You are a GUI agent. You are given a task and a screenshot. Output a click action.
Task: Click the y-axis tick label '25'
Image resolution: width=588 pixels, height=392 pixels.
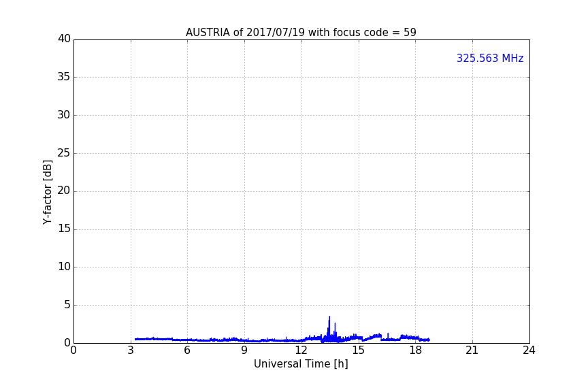(64, 153)
